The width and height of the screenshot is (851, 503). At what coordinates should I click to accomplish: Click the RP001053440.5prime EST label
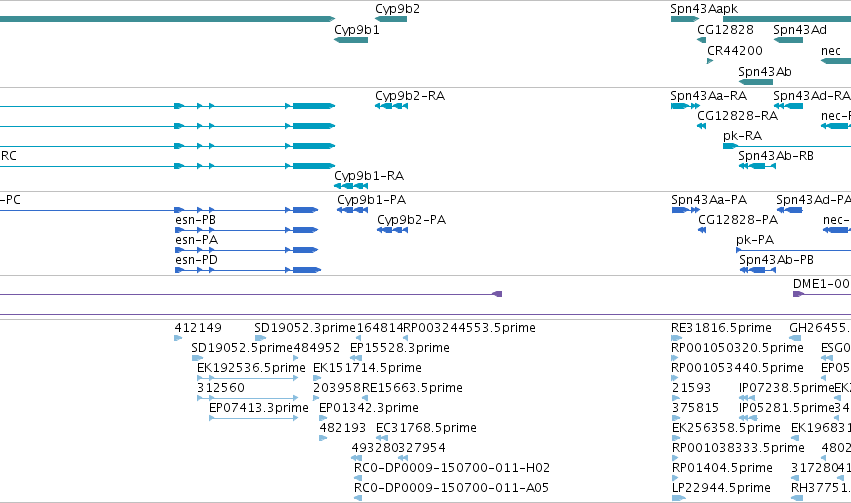(737, 368)
